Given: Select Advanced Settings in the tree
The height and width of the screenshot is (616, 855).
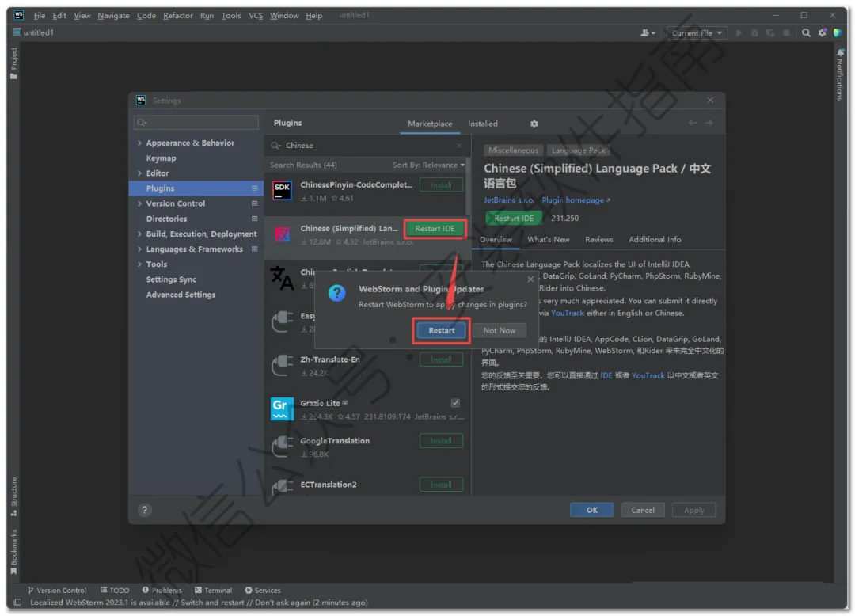Looking at the screenshot, I should [180, 295].
